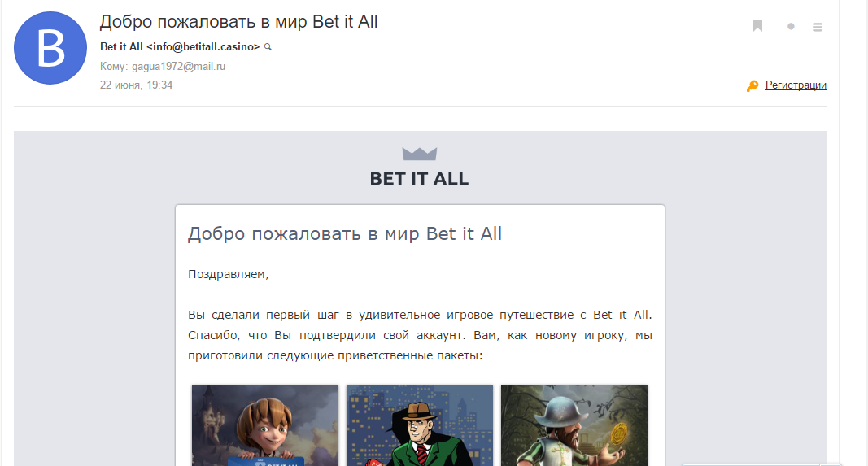This screenshot has height=466, width=868.
Task: Open the boy character game thumbnail
Action: tap(265, 425)
